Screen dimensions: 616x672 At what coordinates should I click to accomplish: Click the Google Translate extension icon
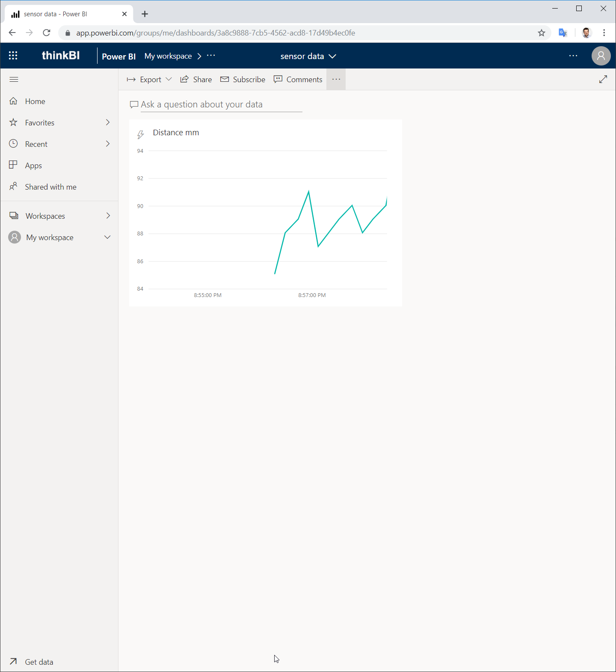(563, 33)
